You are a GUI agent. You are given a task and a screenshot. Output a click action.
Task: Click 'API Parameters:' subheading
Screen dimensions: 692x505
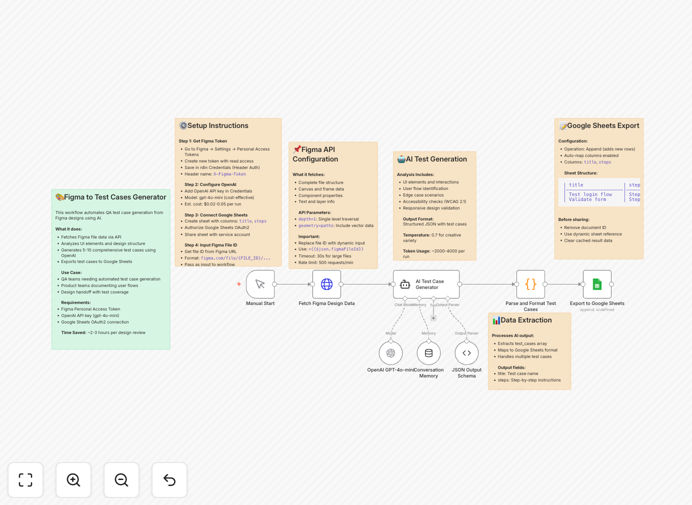pos(314,212)
